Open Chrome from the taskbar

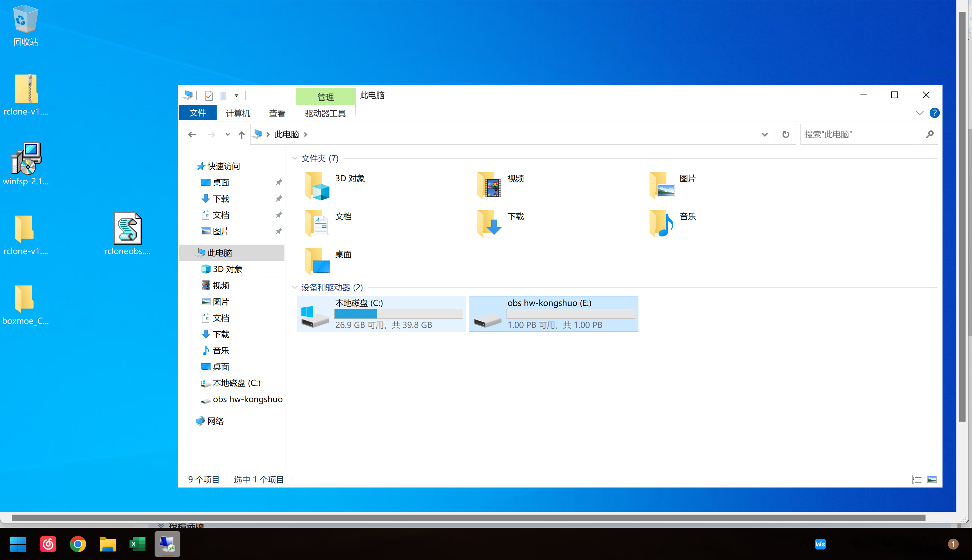tap(78, 544)
